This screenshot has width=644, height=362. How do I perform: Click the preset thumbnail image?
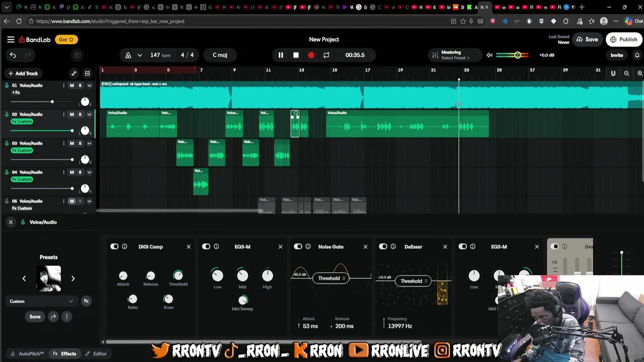[49, 279]
